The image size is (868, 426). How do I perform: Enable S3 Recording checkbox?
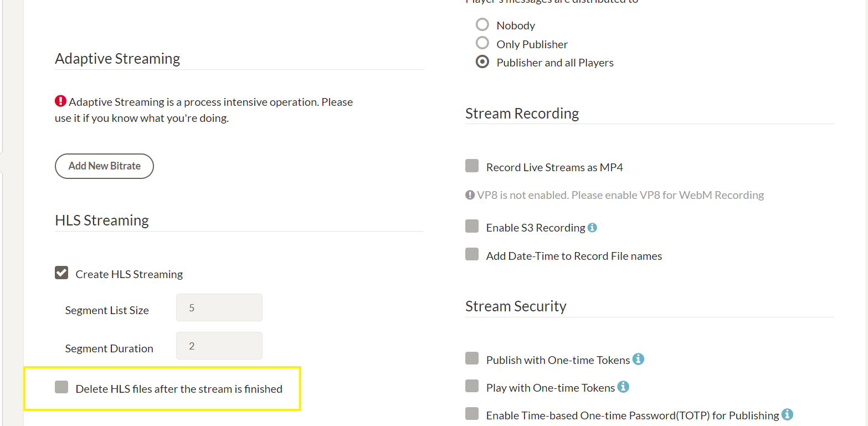coord(472,226)
